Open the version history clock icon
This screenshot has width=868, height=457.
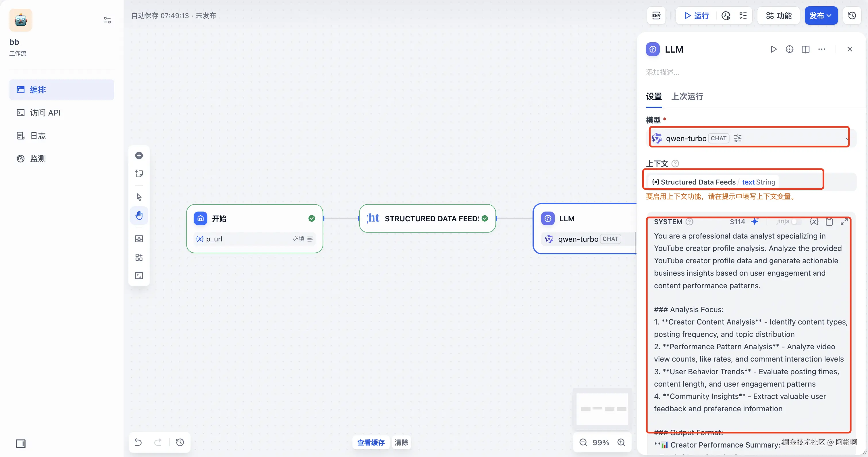point(852,16)
